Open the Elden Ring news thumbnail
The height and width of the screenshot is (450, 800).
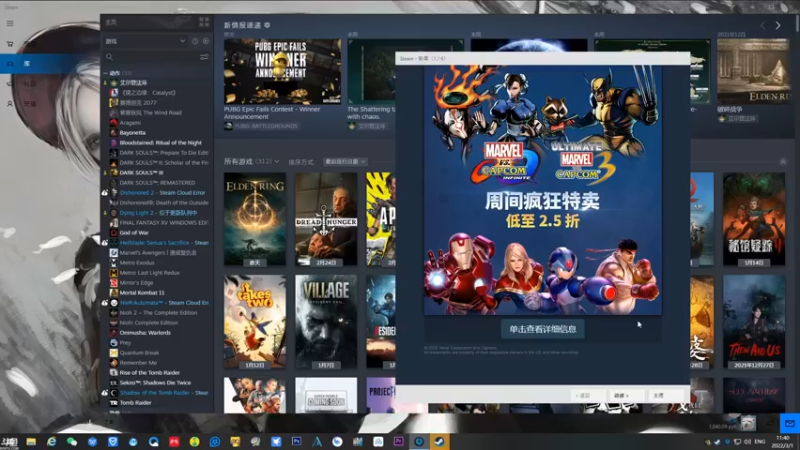pyautogui.click(x=753, y=71)
